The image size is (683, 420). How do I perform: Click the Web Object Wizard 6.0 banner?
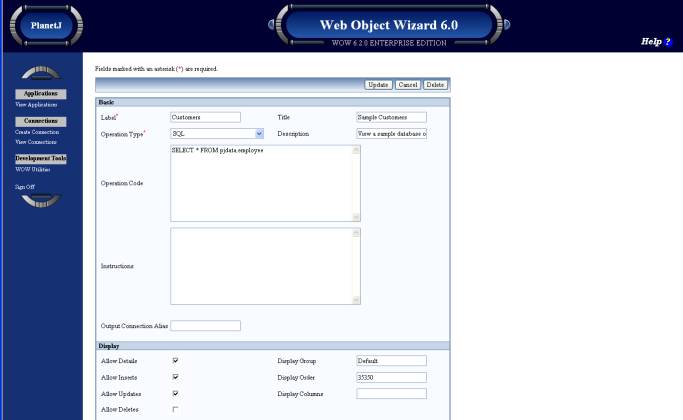389,25
